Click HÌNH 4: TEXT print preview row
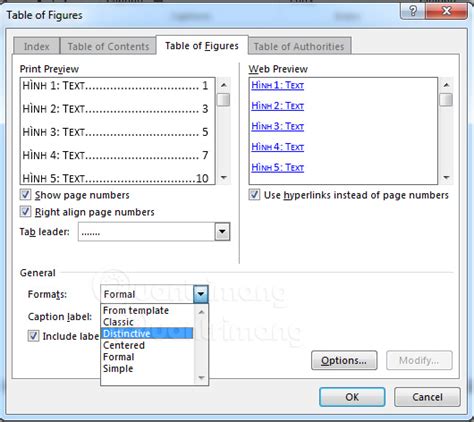Screen dimensions: 474x422 tap(115, 155)
